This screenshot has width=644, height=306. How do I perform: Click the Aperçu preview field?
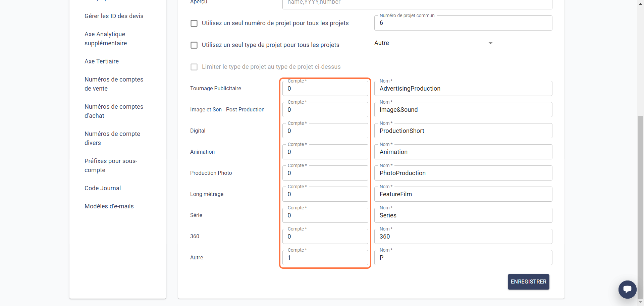pyautogui.click(x=417, y=3)
